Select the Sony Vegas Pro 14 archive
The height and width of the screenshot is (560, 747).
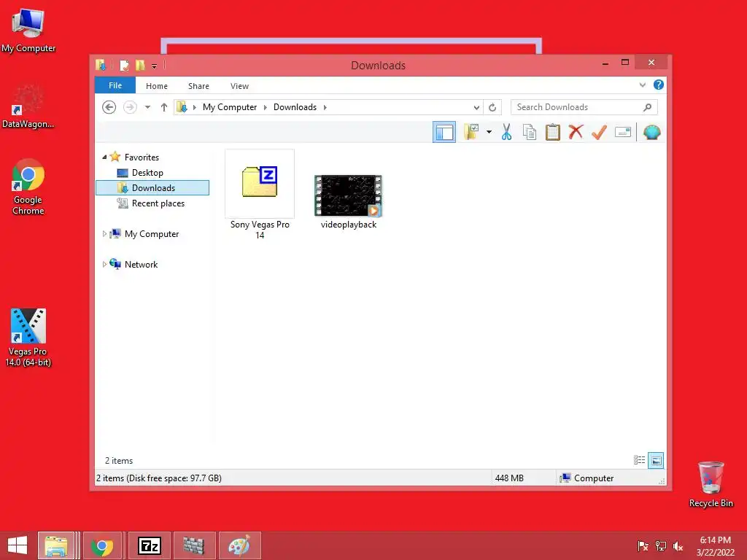[x=260, y=195]
